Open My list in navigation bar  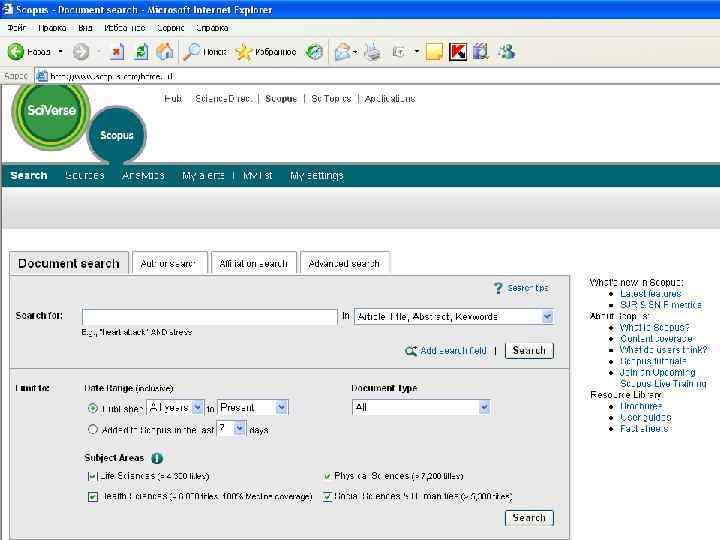pyautogui.click(x=258, y=175)
